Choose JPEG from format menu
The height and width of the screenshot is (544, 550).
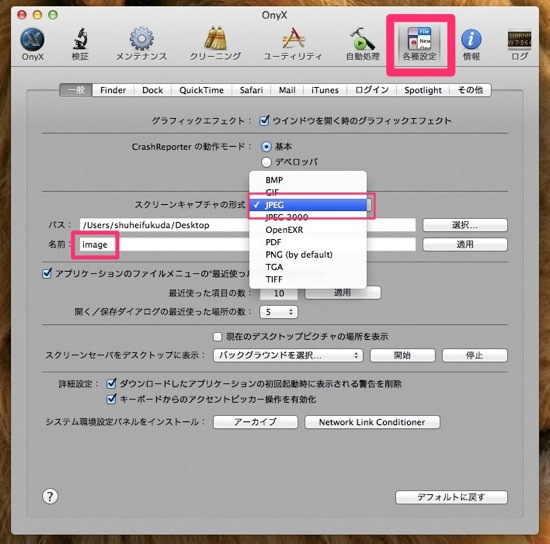tap(308, 205)
